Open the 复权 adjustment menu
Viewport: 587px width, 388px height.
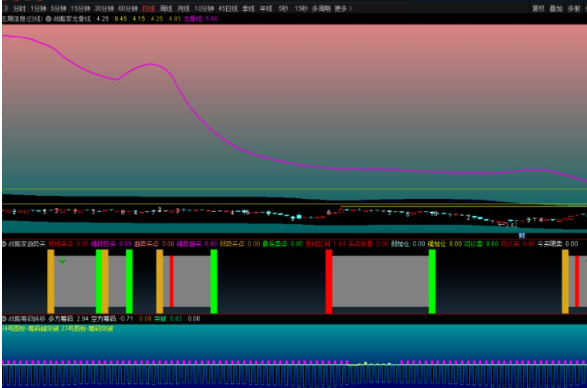(x=538, y=8)
